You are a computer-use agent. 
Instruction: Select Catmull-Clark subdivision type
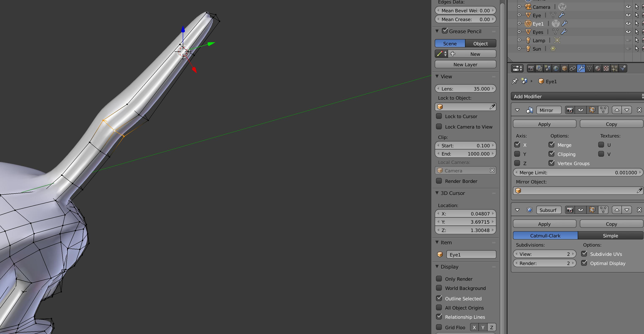545,236
